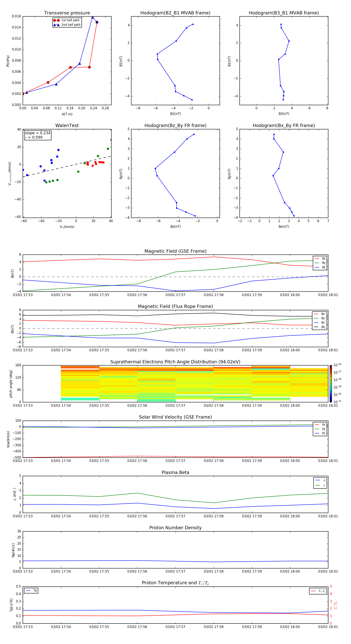Select the "V_A(km/s)" x-axis label
351x644 pixels.
[67, 227]
